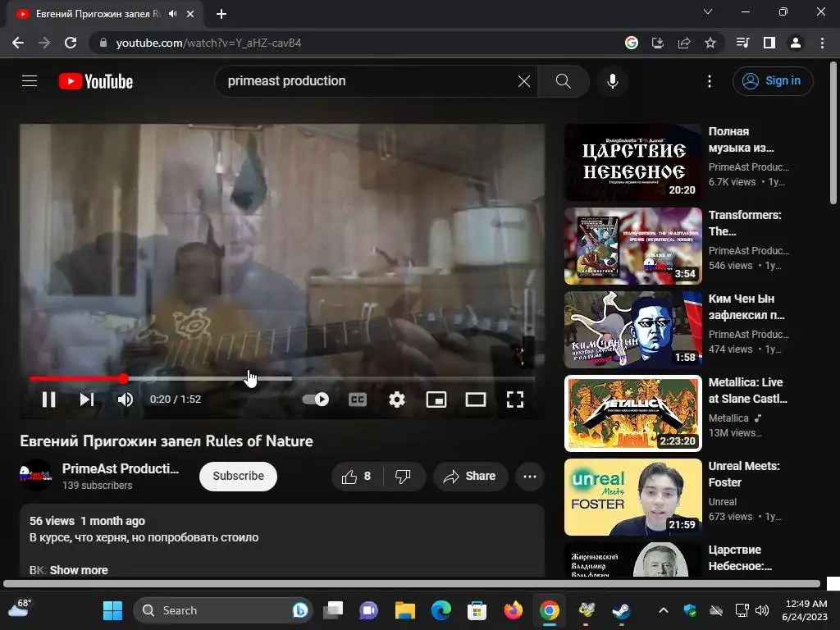
Task: Toggle closed captions CC button
Action: click(358, 399)
